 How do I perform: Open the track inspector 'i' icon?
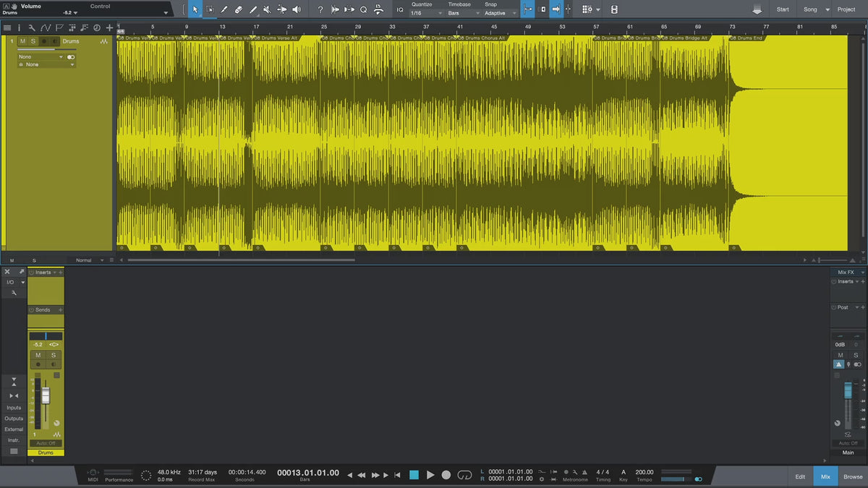click(20, 27)
